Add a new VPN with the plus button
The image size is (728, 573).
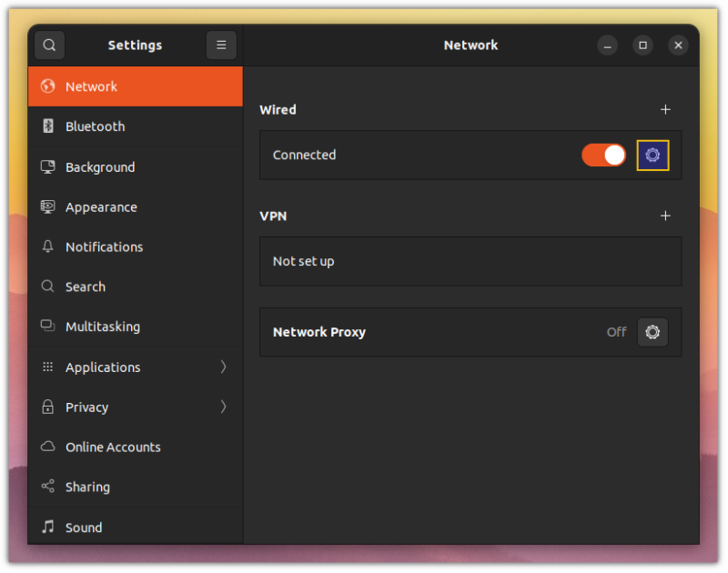pos(665,216)
